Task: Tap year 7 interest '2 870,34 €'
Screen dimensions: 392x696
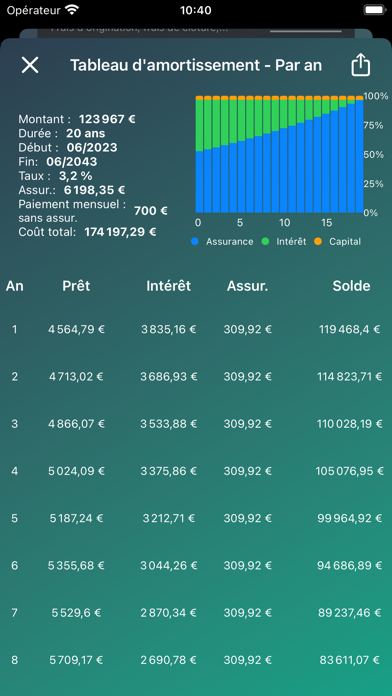Action: (169, 613)
